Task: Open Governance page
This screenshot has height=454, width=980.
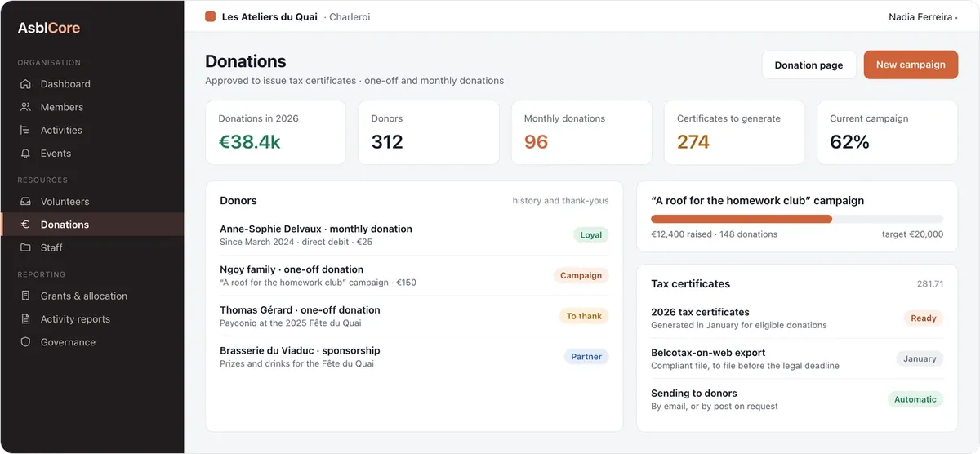Action: click(x=92, y=342)
